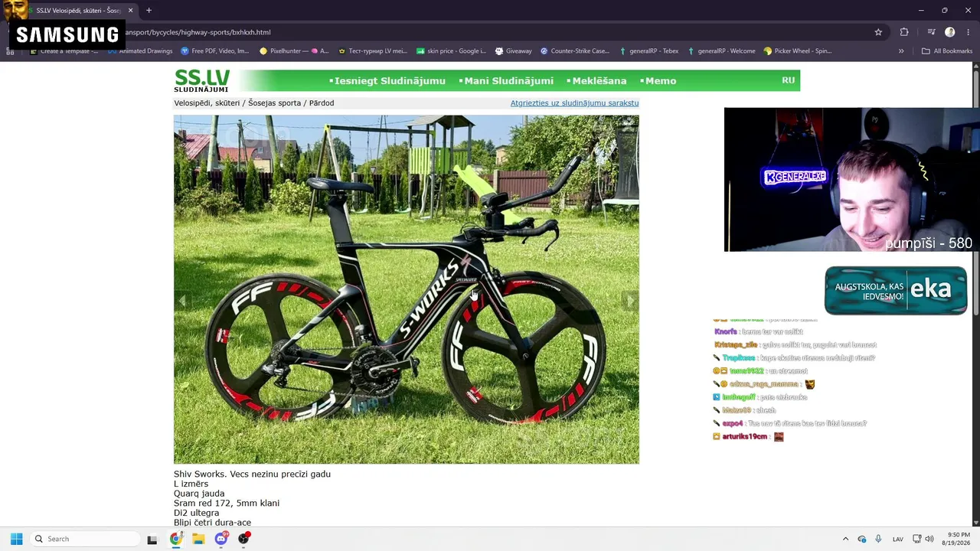Go to Velosipēdi, skūteri breadcrumb
Image resolution: width=980 pixels, height=551 pixels.
click(x=207, y=103)
